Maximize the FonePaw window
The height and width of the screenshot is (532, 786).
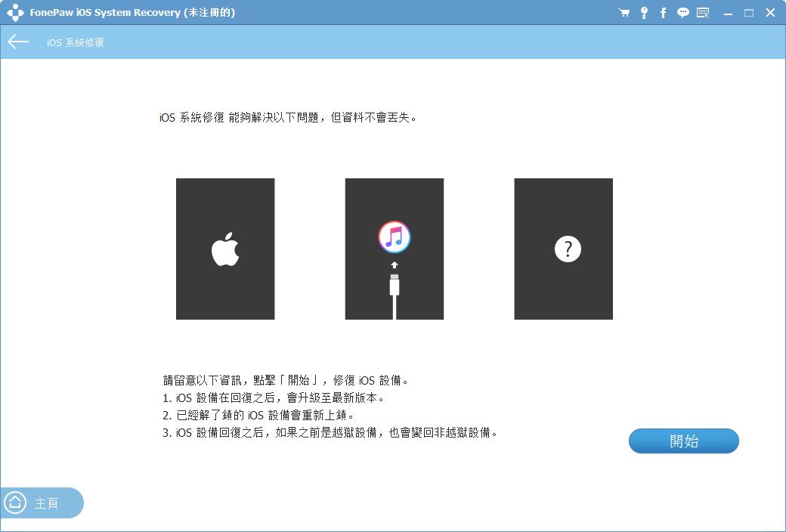(749, 12)
